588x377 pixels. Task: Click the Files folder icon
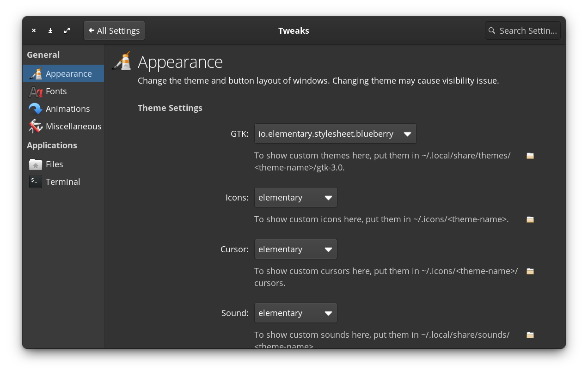tap(35, 164)
